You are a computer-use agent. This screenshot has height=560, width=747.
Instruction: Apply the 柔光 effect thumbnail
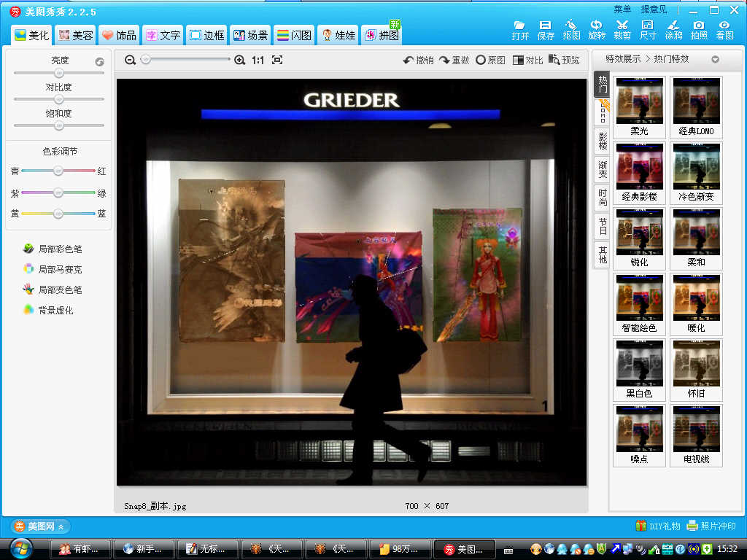[x=639, y=107]
